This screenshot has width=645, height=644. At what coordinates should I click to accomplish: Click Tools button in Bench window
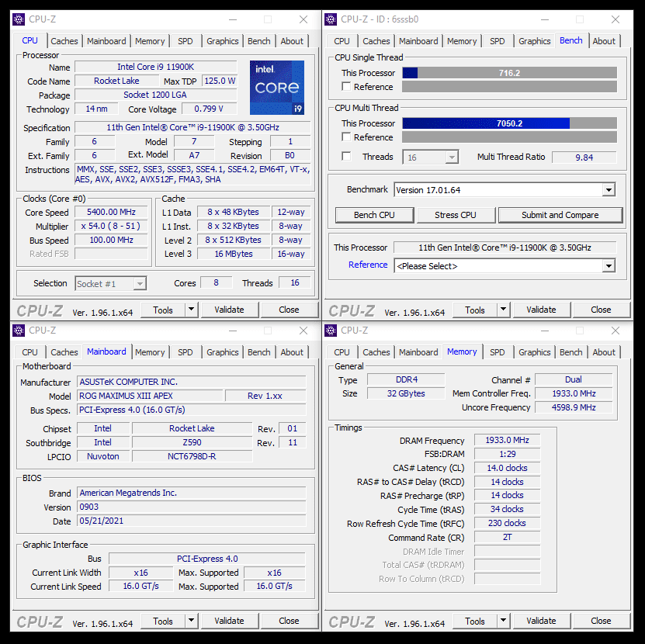pyautogui.click(x=475, y=310)
